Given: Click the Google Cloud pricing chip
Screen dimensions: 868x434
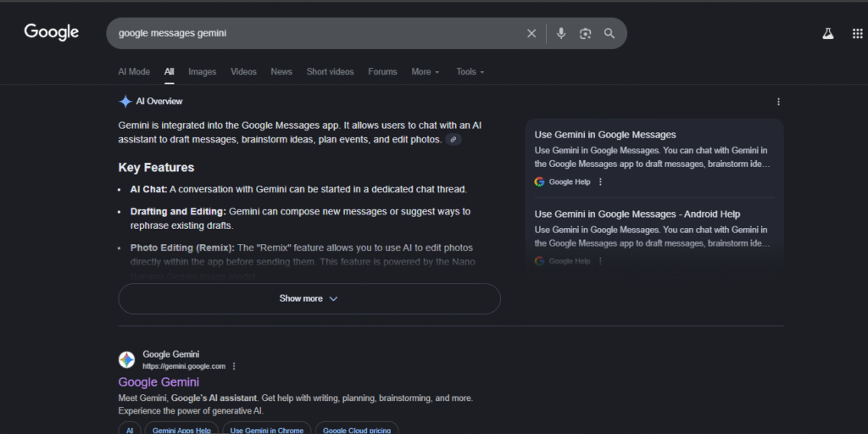Looking at the screenshot, I should (x=357, y=430).
